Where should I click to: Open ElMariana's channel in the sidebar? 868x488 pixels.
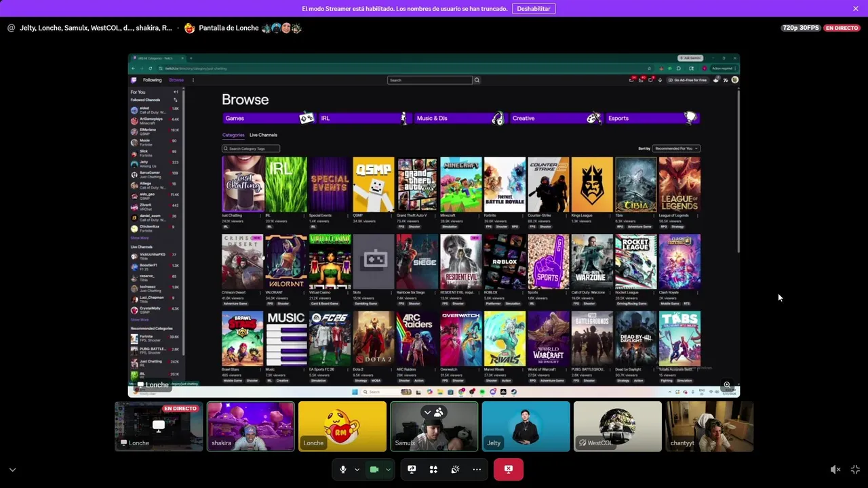coord(155,131)
